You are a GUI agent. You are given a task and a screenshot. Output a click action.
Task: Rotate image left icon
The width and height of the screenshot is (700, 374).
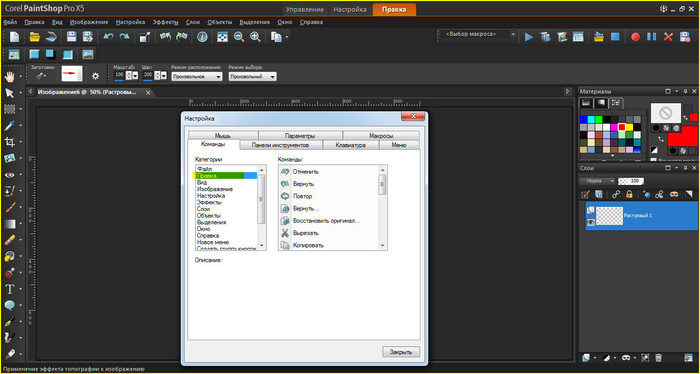tap(165, 37)
